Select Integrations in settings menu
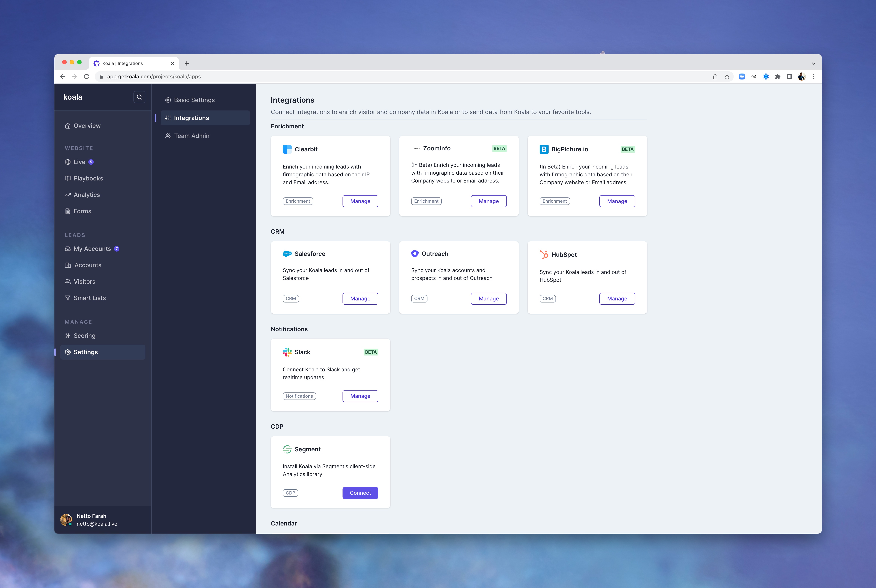 191,117
